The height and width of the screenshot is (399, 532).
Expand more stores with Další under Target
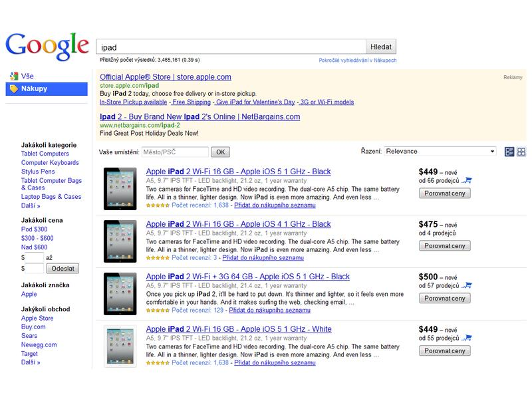click(31, 362)
